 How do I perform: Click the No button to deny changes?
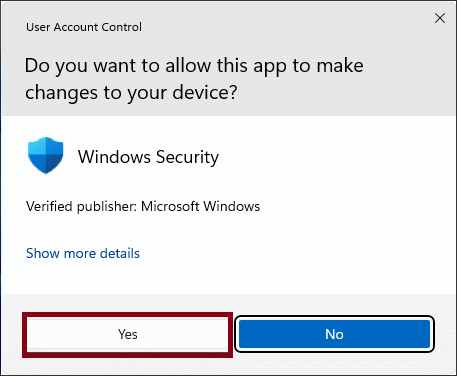[334, 334]
